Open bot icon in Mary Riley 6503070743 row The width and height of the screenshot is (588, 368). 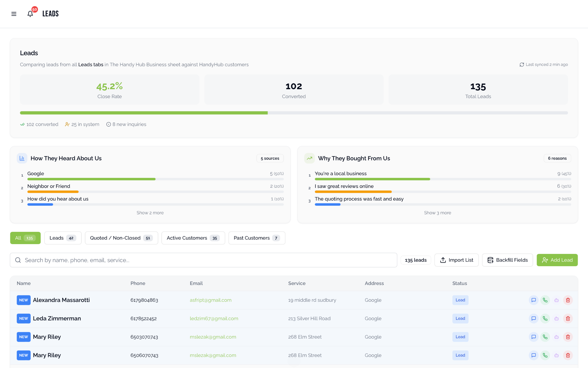coord(556,337)
